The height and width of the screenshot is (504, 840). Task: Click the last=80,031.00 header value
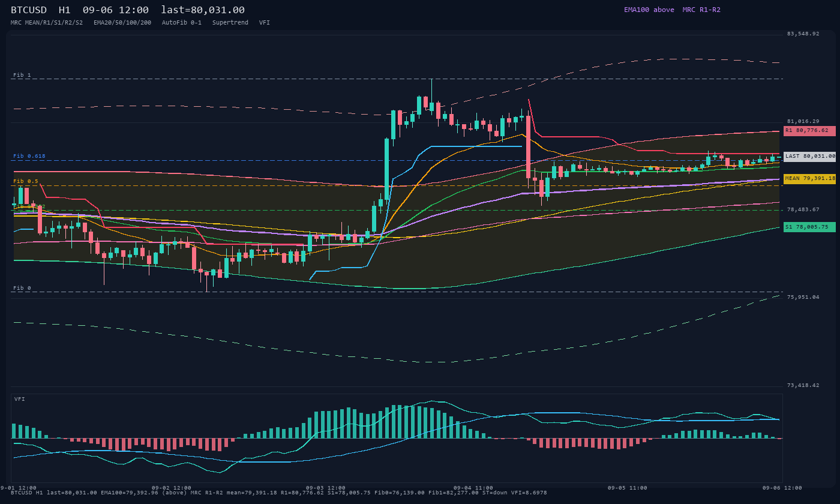click(x=203, y=10)
